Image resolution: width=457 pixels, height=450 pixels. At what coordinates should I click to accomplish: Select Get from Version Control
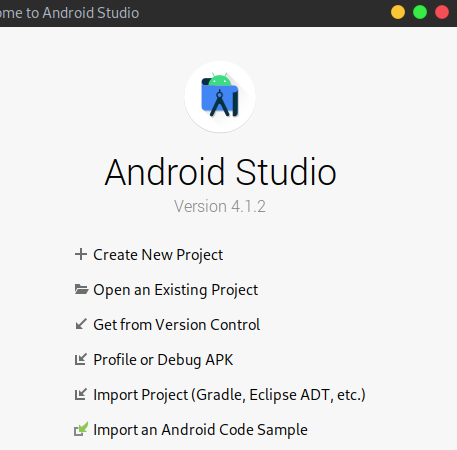177,325
